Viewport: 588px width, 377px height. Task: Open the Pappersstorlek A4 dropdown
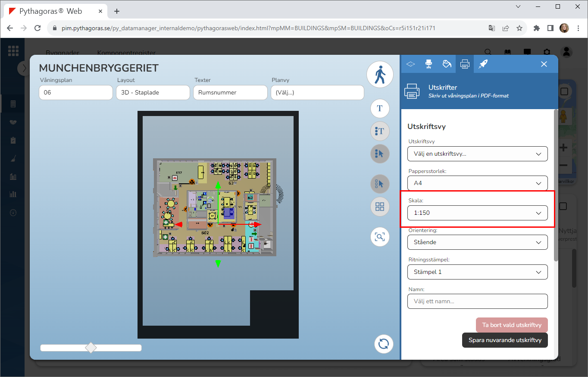pyautogui.click(x=477, y=183)
